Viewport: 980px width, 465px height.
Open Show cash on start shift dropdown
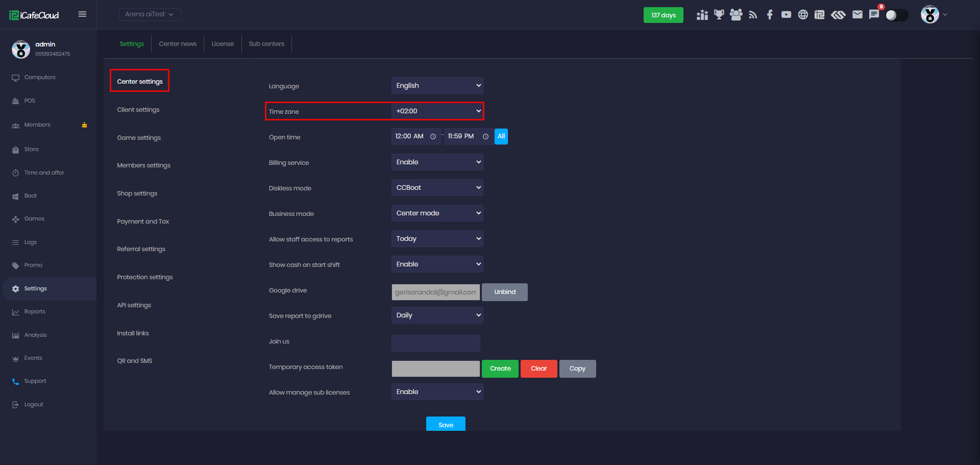point(437,264)
